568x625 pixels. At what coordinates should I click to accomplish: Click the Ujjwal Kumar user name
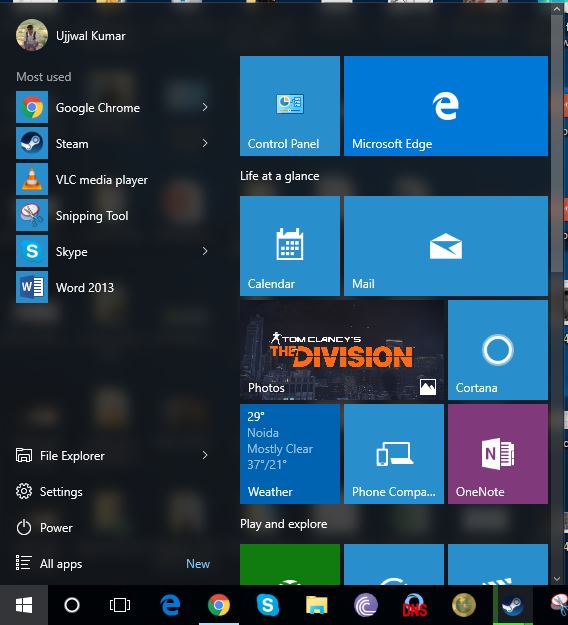tap(90, 36)
